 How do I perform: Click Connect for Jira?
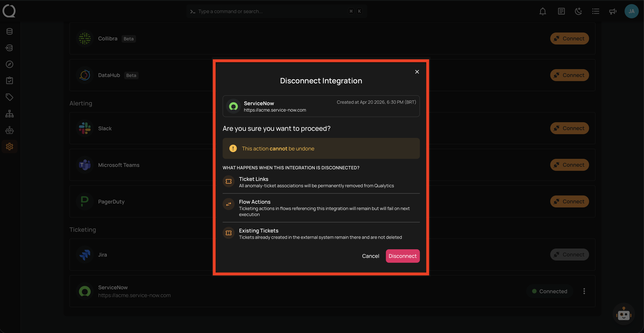tap(569, 255)
